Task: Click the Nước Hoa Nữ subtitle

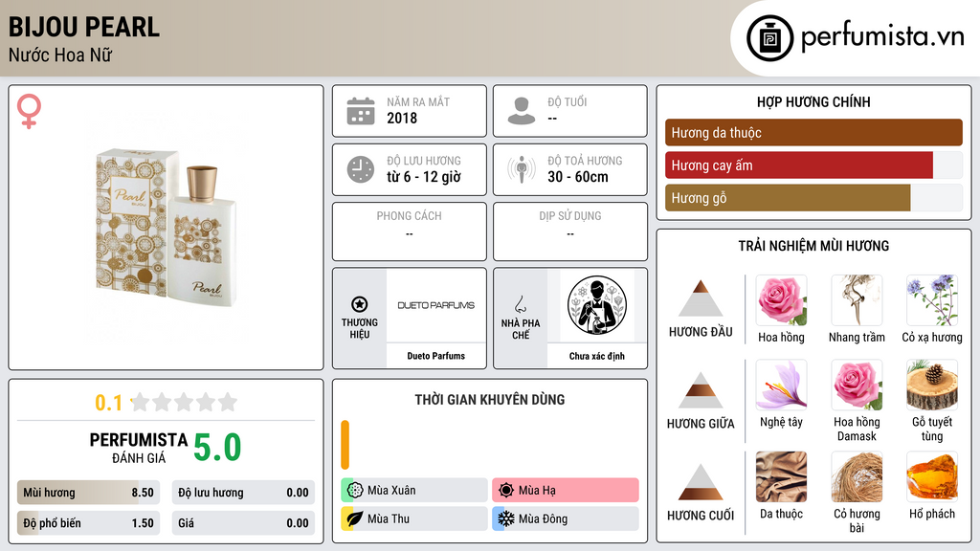Action: (60, 55)
